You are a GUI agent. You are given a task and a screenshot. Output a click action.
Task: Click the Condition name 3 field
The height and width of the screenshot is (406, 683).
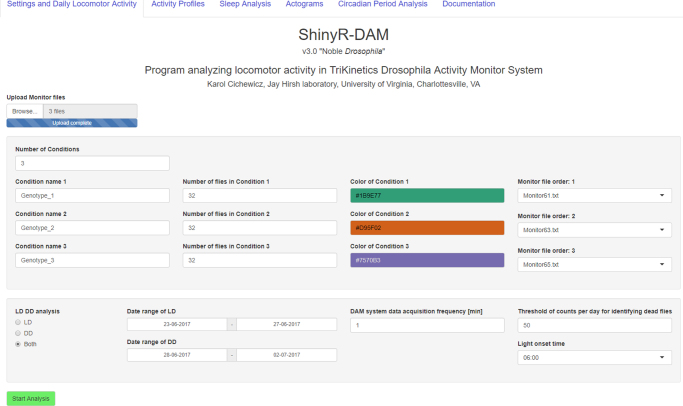coord(92,260)
